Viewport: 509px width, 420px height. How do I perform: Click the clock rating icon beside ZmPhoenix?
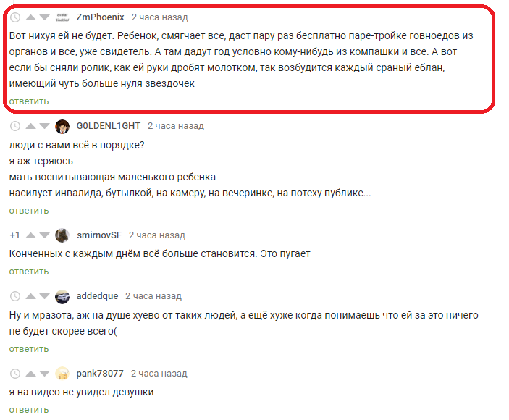pos(15,17)
